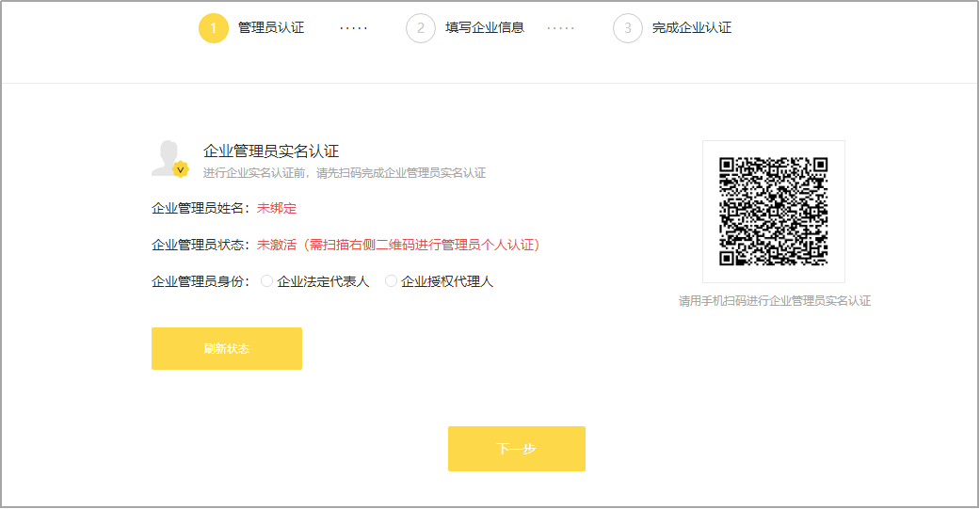Click the 请用手机扫码 caption under QR code
The image size is (980, 509).
click(x=775, y=301)
